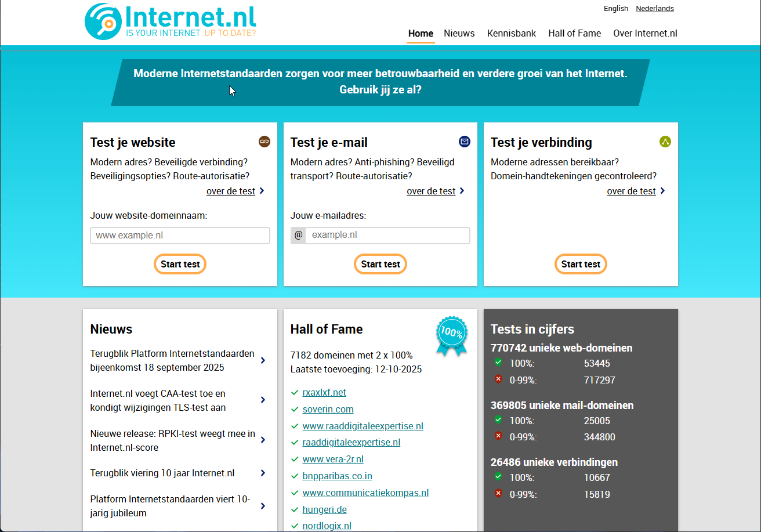Click the green connection icon in Test je verbinding

[x=665, y=142]
